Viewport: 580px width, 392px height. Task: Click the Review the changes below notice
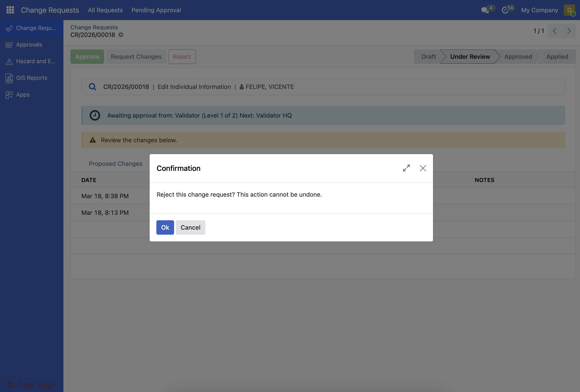(139, 140)
